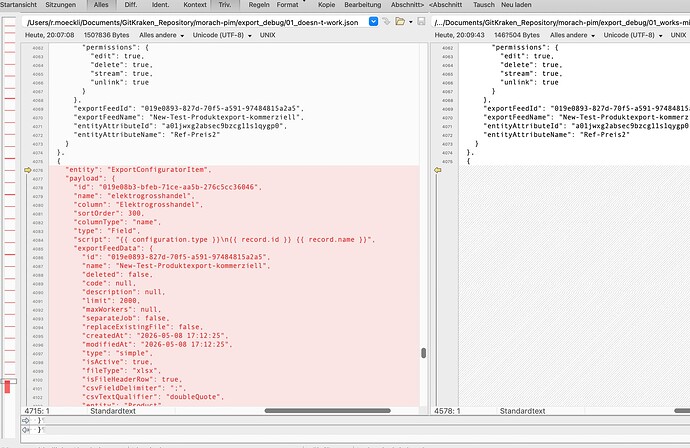Click the line '"createdAt": "2026-05-08 17:12:25"'
Screen dimensions: 690x448
157,336
